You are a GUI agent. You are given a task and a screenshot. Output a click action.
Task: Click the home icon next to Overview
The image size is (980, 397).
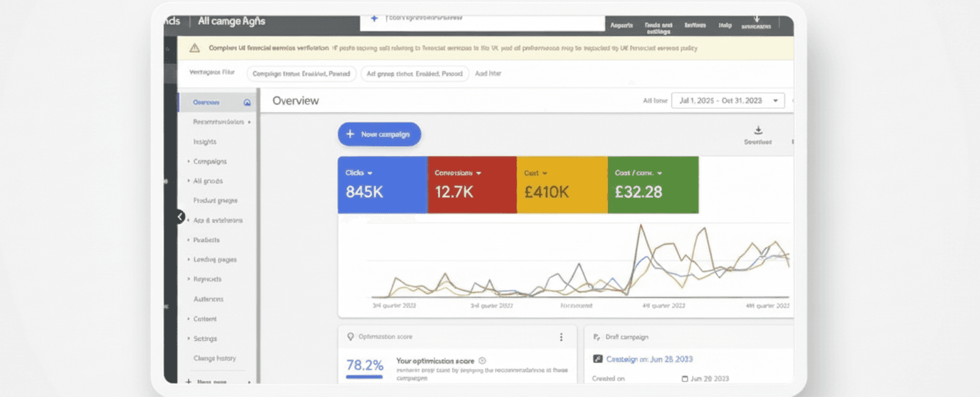247,103
